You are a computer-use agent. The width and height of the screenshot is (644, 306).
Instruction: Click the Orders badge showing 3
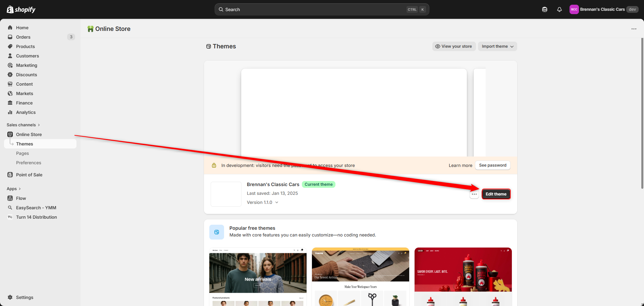(x=71, y=37)
